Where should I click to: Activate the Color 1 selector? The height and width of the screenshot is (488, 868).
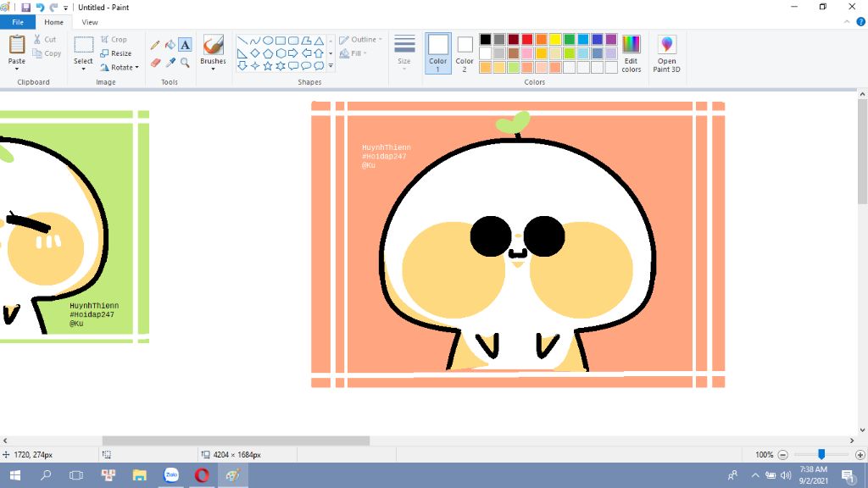(438, 53)
